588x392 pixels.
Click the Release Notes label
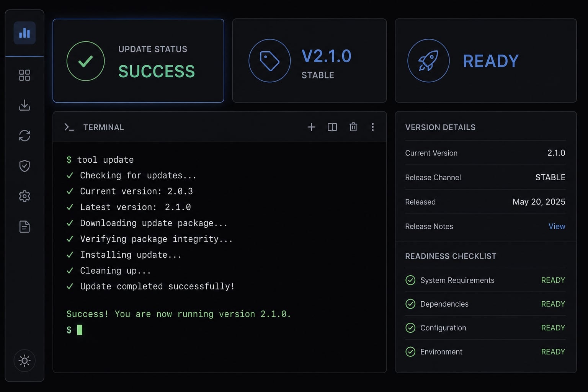[x=429, y=226]
